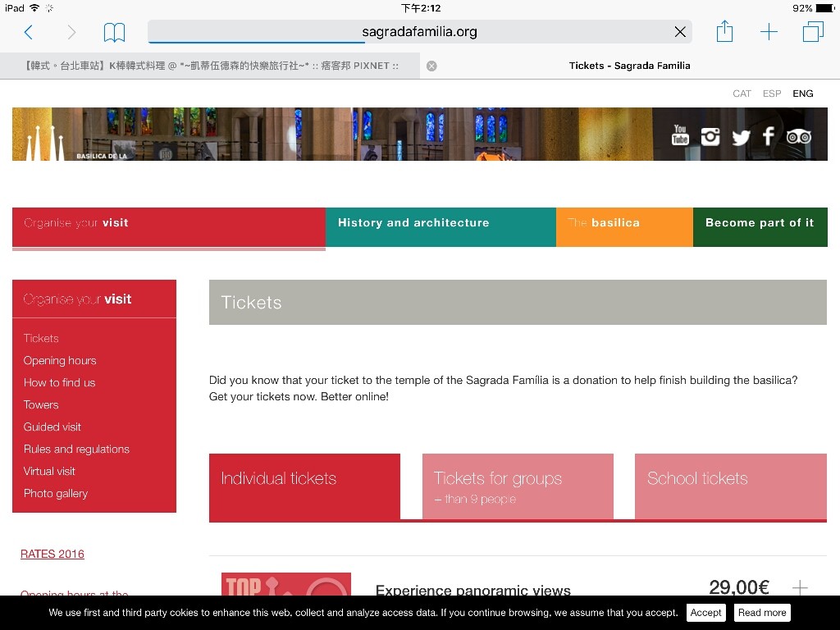Select the Individual tickets tab
This screenshot has height=630, width=840.
pyautogui.click(x=304, y=486)
